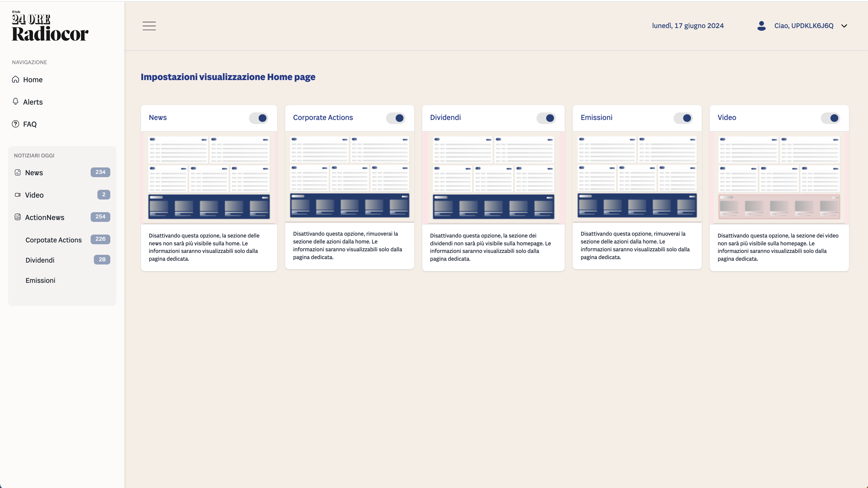Click the News document icon in sidebar
This screenshot has width=868, height=488.
coord(18,173)
